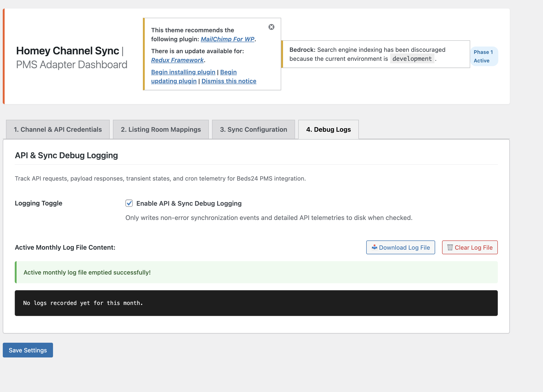Click the Clear Log File button
This screenshot has width=543, height=392.
point(470,247)
